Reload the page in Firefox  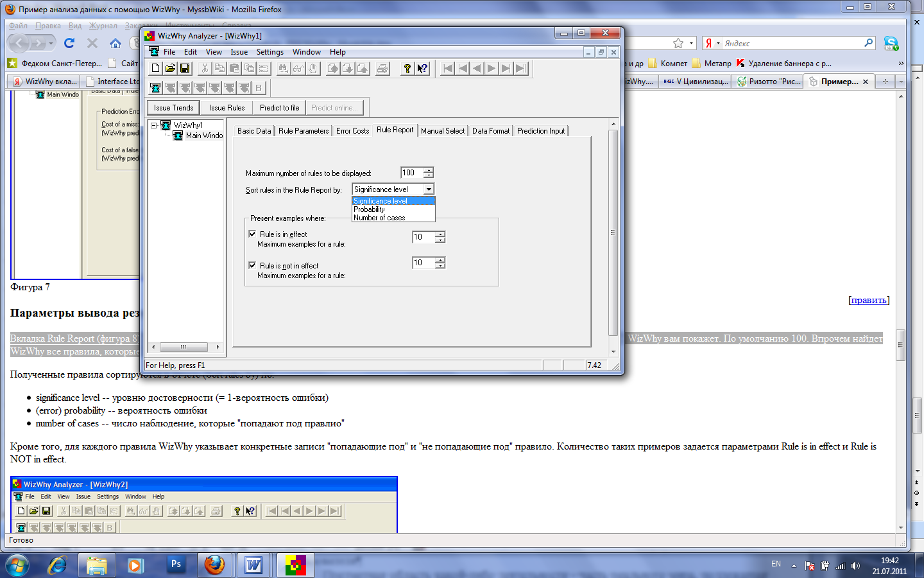[69, 43]
